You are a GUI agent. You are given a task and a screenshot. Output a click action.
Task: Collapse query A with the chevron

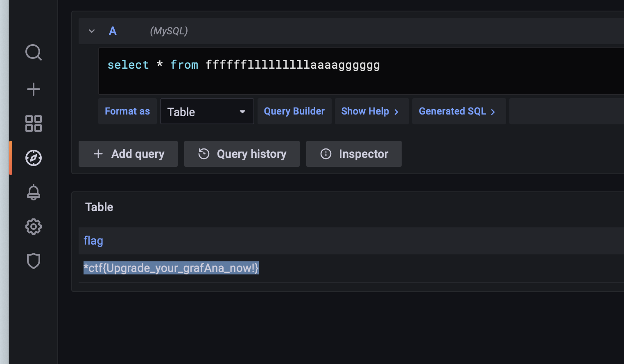click(92, 31)
